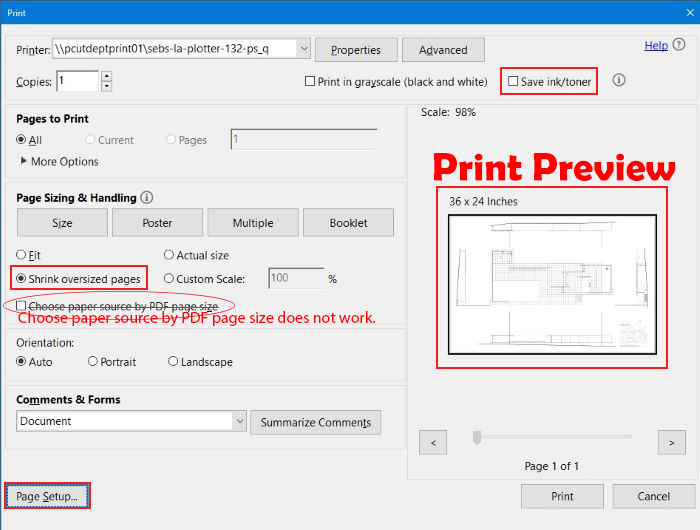This screenshot has height=530, width=700.
Task: Open the Comments & Forms Document dropdown
Action: (239, 422)
